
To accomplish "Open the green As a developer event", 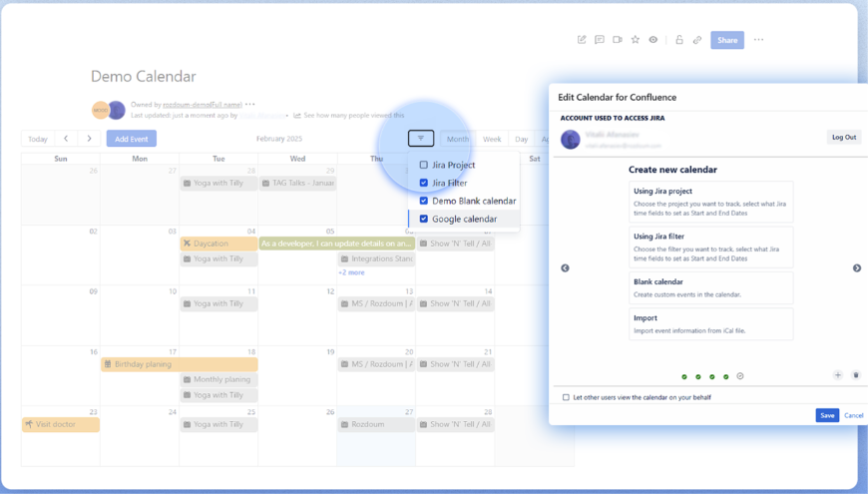I will coord(336,244).
